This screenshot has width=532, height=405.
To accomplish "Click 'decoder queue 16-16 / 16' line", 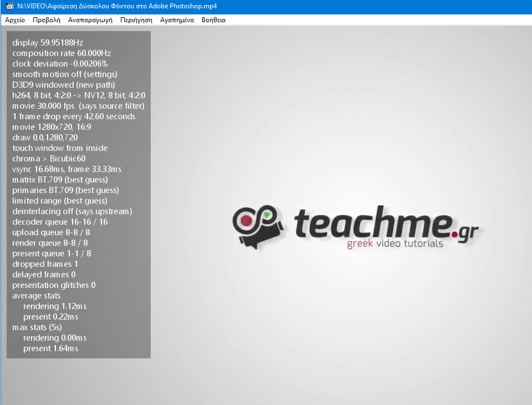I will pyautogui.click(x=60, y=222).
